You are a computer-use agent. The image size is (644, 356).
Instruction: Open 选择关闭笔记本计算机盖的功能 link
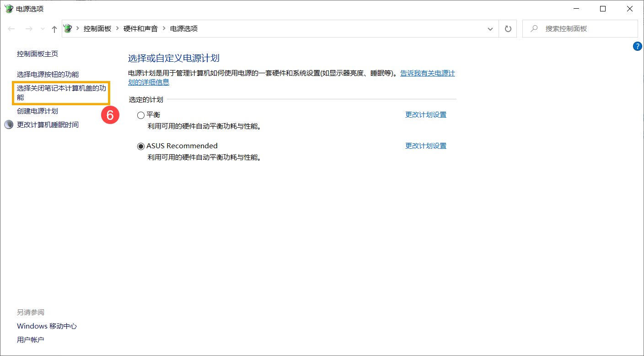pos(61,92)
